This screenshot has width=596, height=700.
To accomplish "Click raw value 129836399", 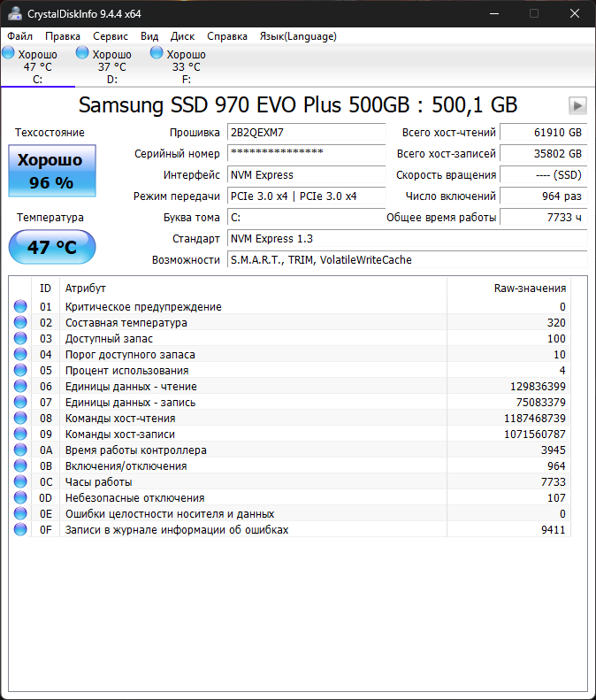I will [x=538, y=387].
